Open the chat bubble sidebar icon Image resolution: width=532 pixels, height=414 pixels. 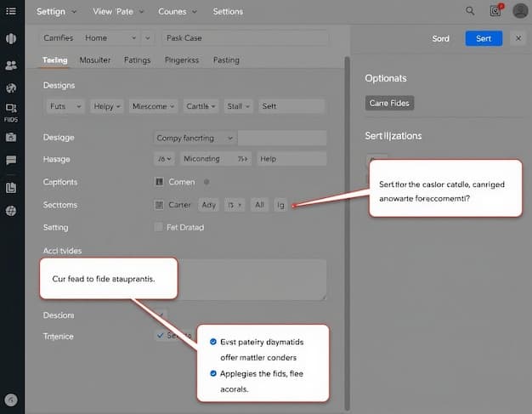[x=11, y=160]
